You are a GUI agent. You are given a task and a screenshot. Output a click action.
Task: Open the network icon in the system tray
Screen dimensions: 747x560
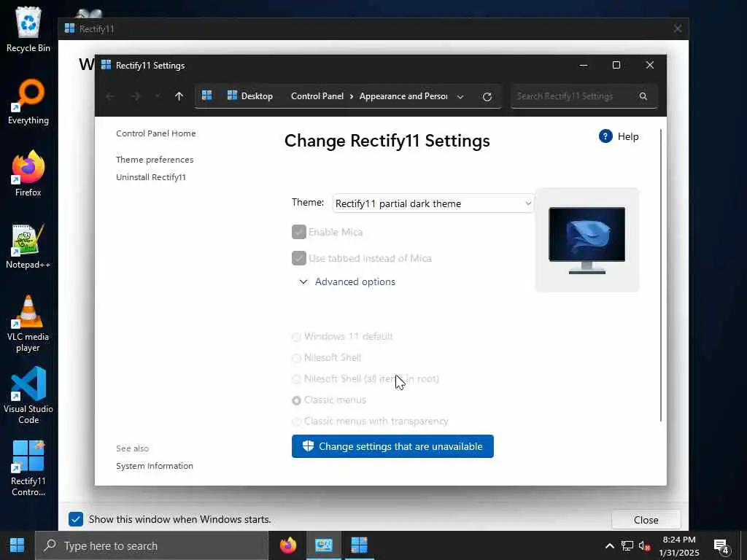pyautogui.click(x=627, y=545)
